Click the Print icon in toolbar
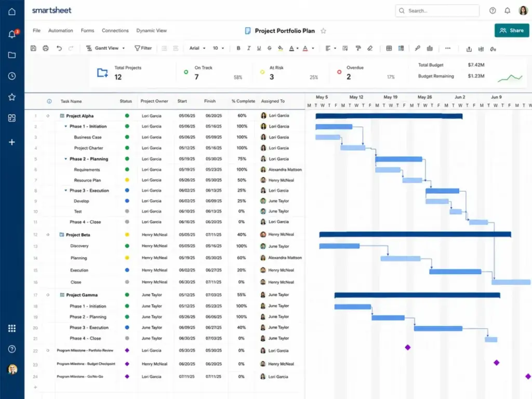Screen dimensions: 532x399 [x=46, y=48]
